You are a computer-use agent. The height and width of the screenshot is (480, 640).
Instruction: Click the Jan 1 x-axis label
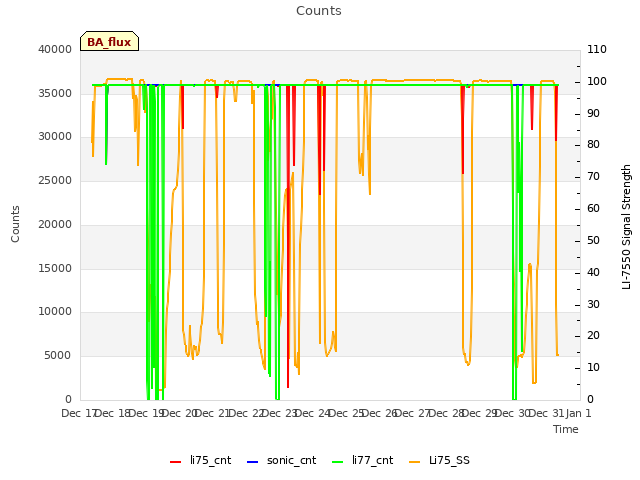click(578, 413)
